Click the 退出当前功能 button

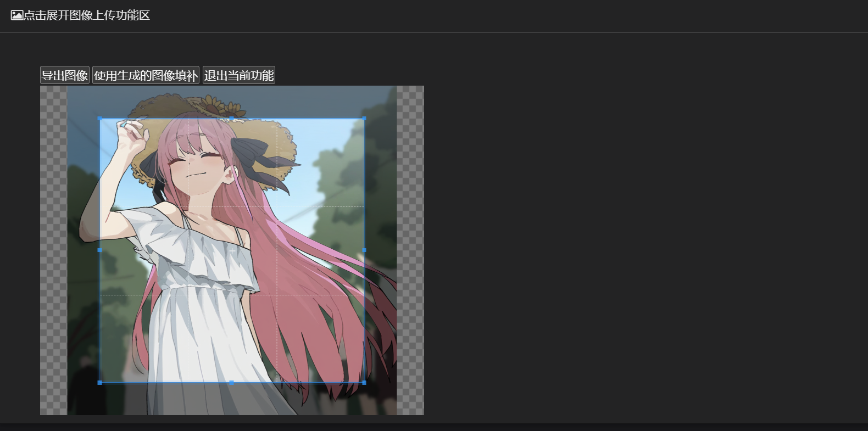pos(239,75)
